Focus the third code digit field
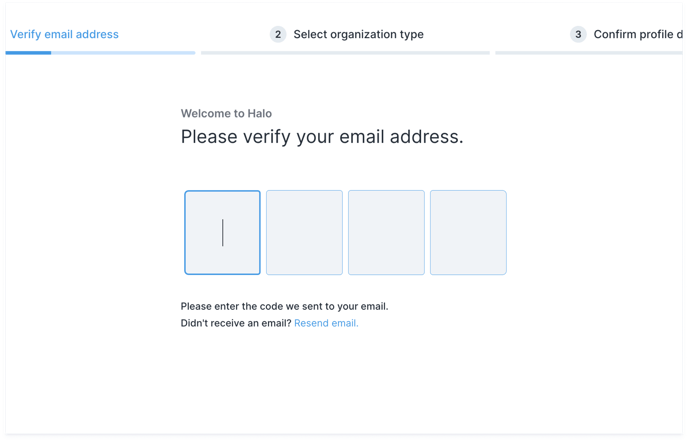The image size is (688, 445). pos(386,233)
